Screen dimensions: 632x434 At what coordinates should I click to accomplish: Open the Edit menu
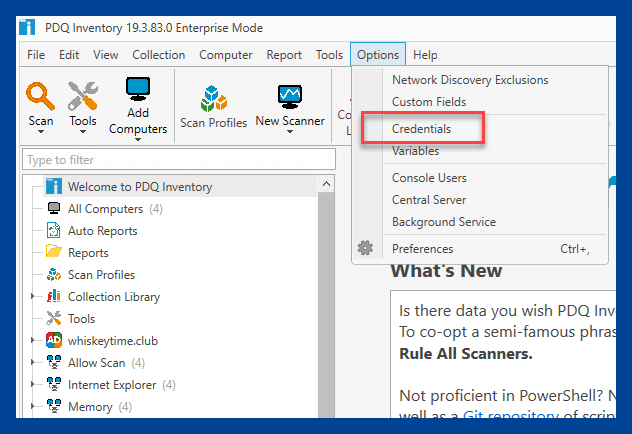(69, 54)
